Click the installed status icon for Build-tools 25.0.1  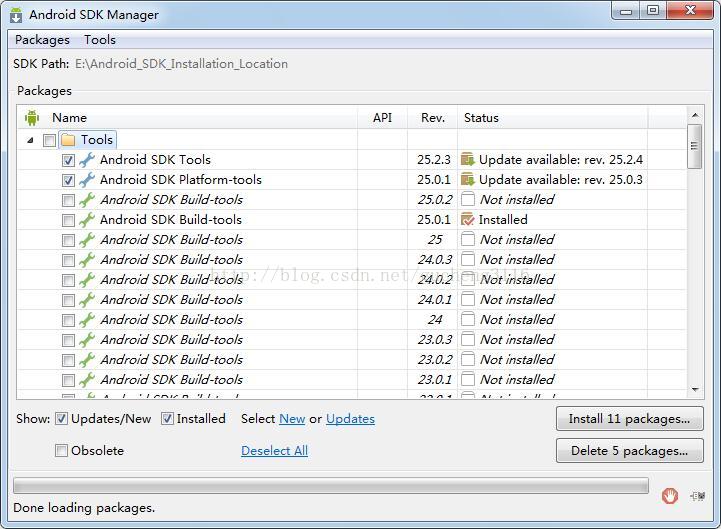(x=468, y=219)
